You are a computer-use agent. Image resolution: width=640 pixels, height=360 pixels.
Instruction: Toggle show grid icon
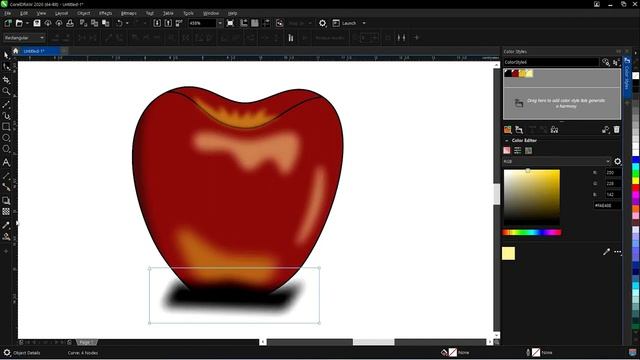255,23
